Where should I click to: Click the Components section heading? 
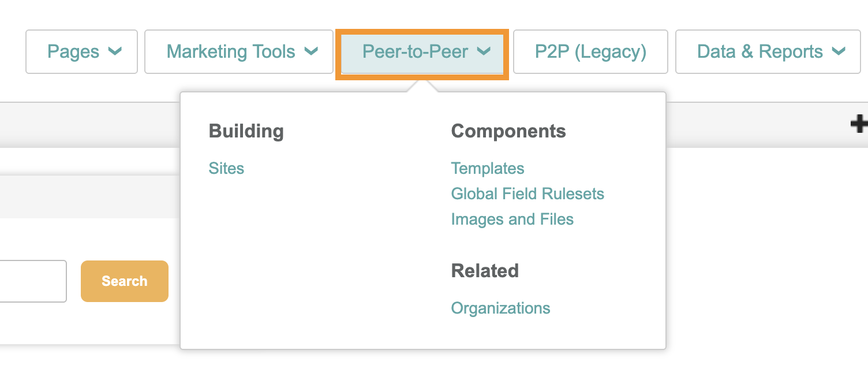click(x=508, y=131)
